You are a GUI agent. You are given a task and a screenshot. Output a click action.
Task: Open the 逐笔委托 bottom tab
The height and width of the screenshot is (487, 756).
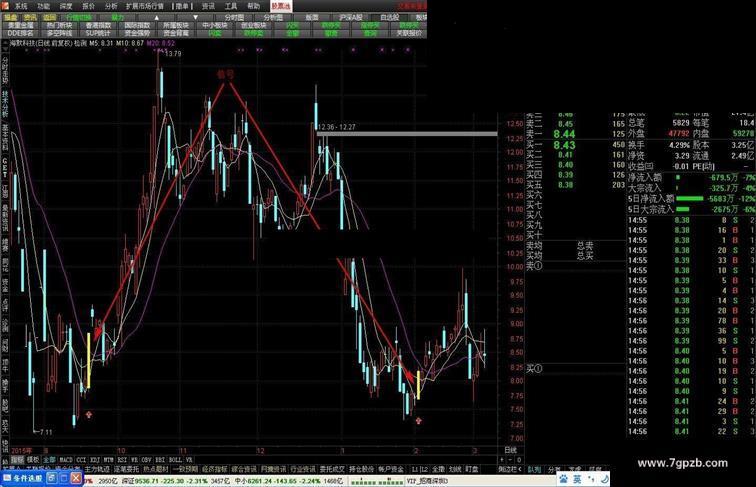[x=126, y=469]
